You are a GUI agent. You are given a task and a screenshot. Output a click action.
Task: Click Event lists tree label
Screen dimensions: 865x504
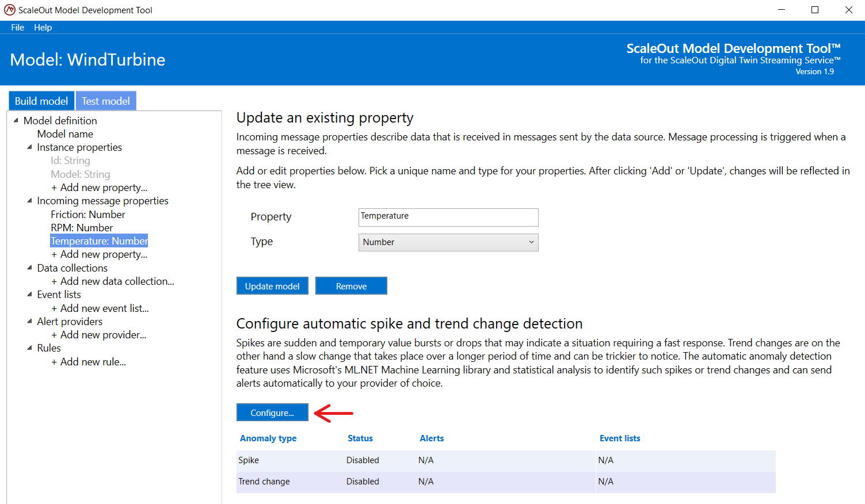tap(59, 295)
